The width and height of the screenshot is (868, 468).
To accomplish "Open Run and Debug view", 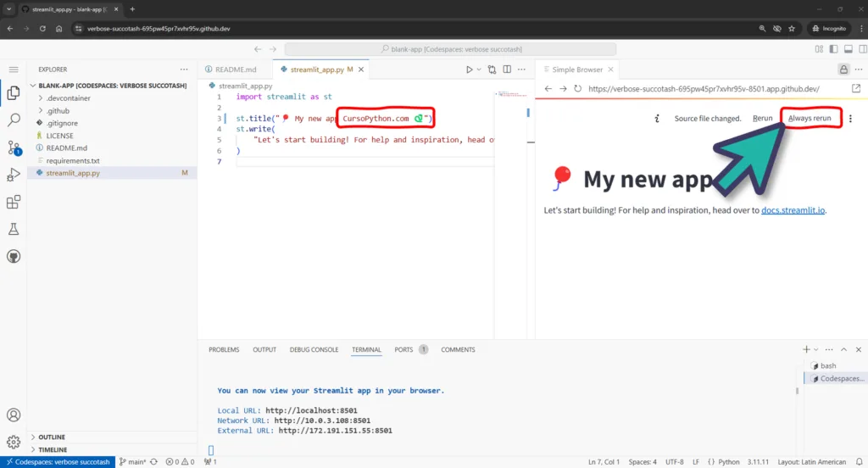I will coord(14,175).
